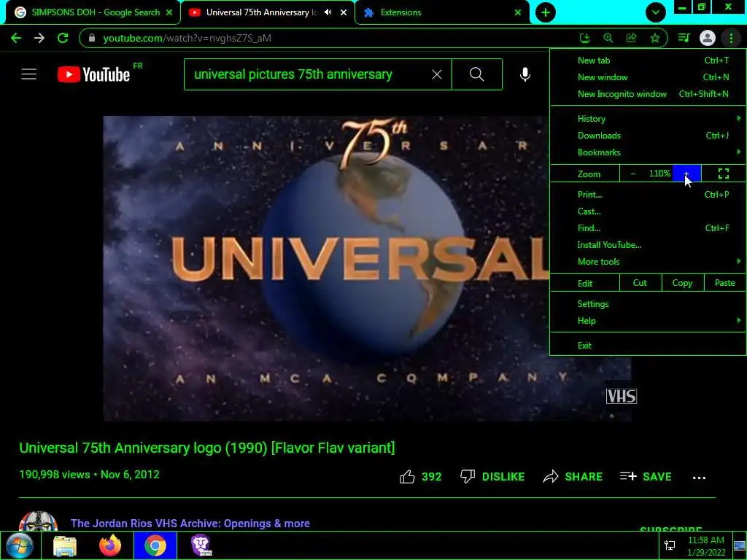The width and height of the screenshot is (747, 560).
Task: Switch to the Extensions tab
Action: coord(442,12)
